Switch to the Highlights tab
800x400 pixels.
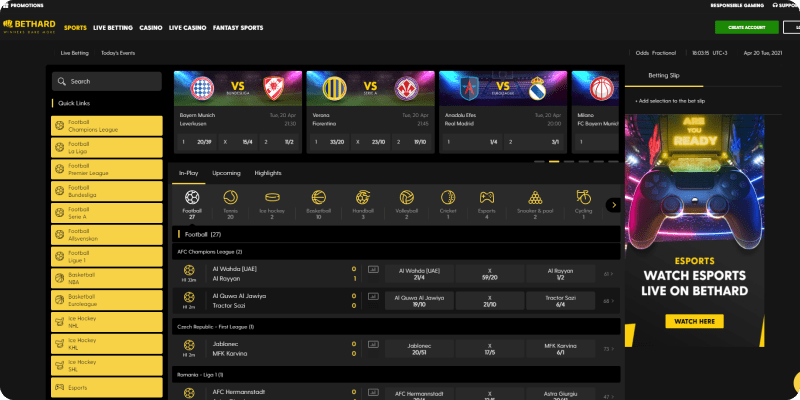pos(268,173)
